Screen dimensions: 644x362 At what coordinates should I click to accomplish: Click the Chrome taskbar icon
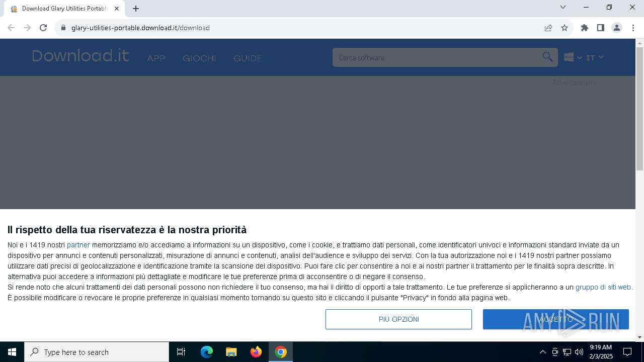click(281, 352)
